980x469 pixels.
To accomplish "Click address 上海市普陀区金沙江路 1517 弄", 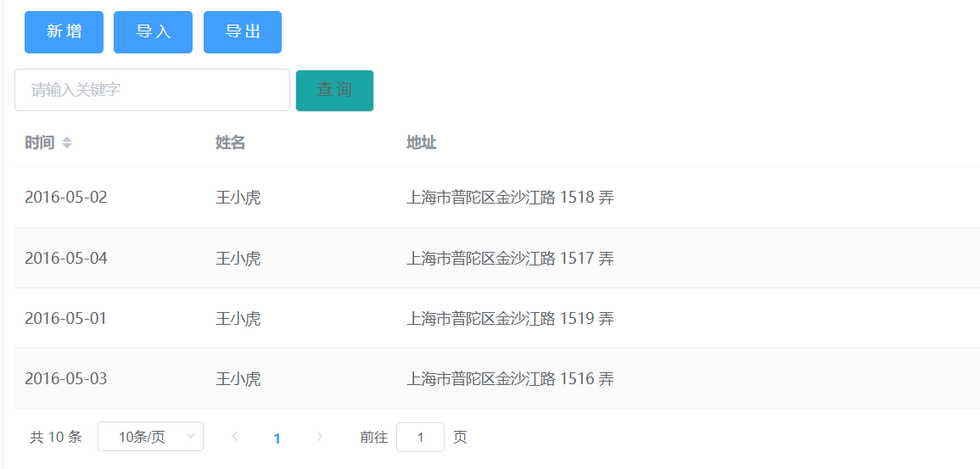I will tap(510, 258).
